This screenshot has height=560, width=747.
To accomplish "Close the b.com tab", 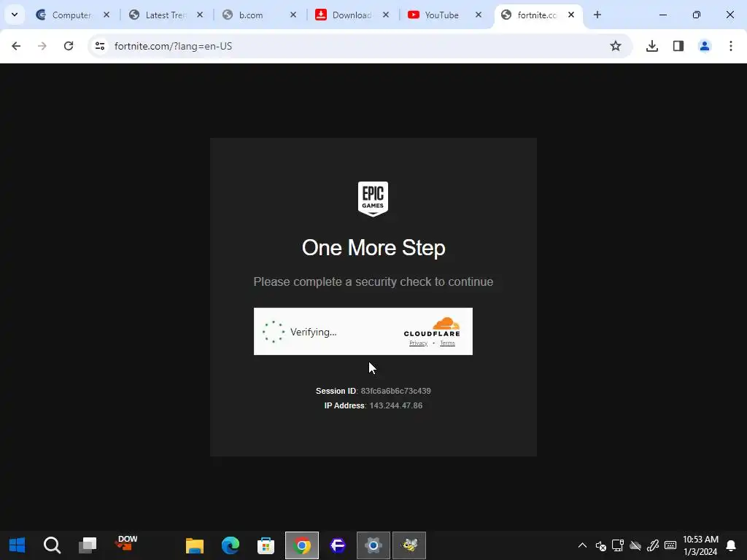I will (293, 15).
